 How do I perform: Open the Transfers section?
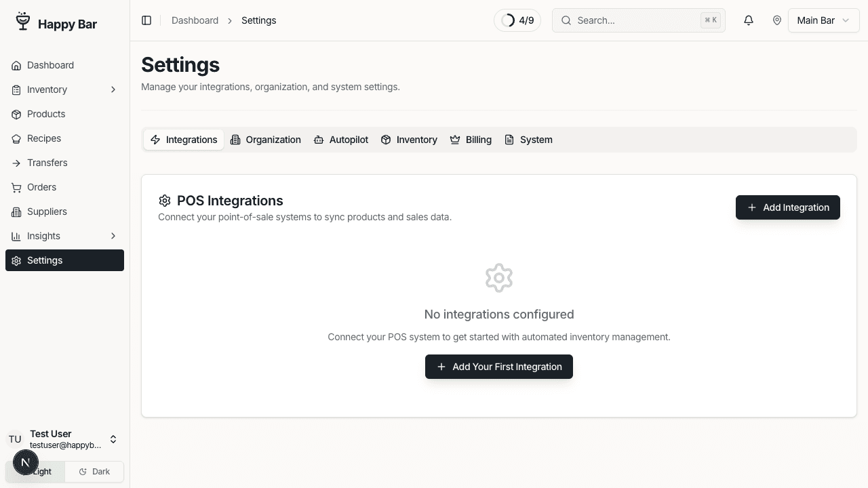click(47, 163)
